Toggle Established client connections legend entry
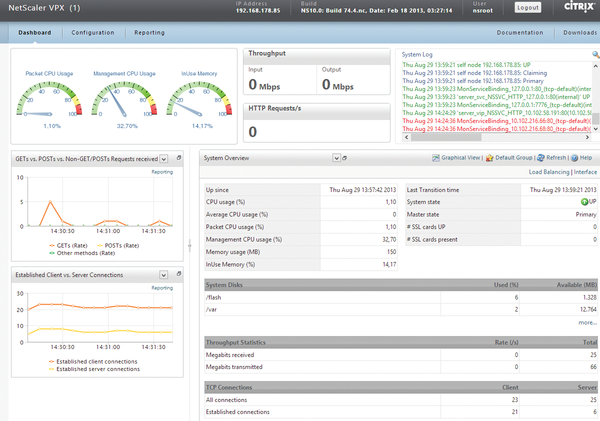Screen dimensions: 600x421 point(93,361)
